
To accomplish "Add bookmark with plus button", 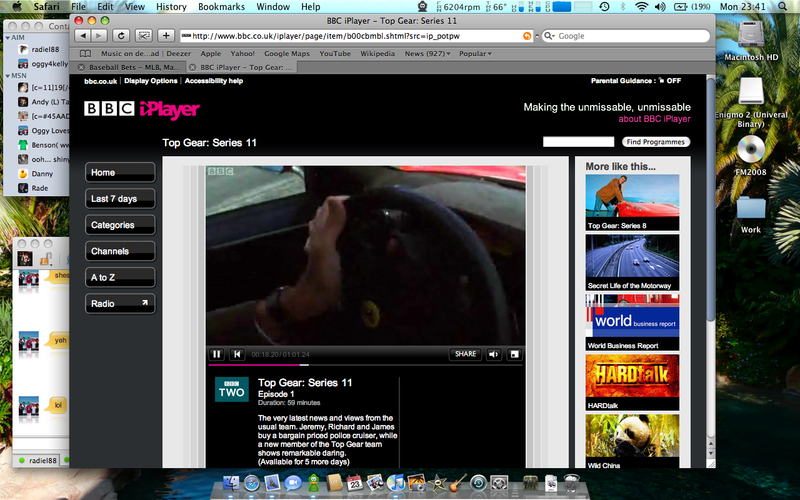I will (x=166, y=36).
